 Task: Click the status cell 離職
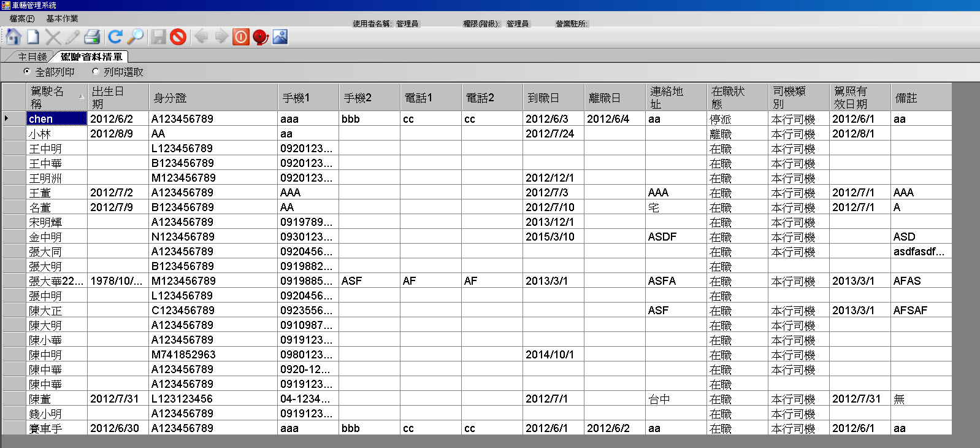(x=737, y=133)
